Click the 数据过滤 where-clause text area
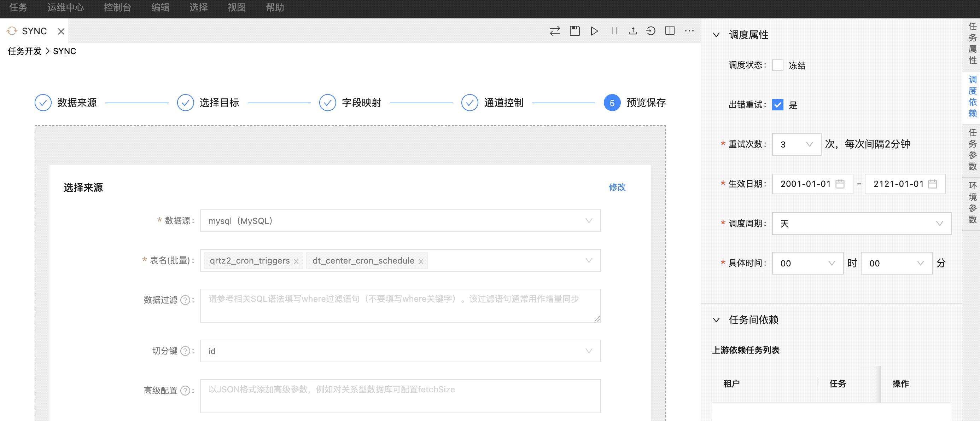Viewport: 980px width, 421px height. click(400, 306)
